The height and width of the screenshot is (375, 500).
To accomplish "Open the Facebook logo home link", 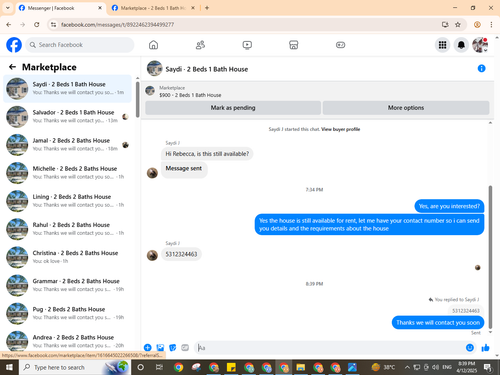I will point(14,45).
